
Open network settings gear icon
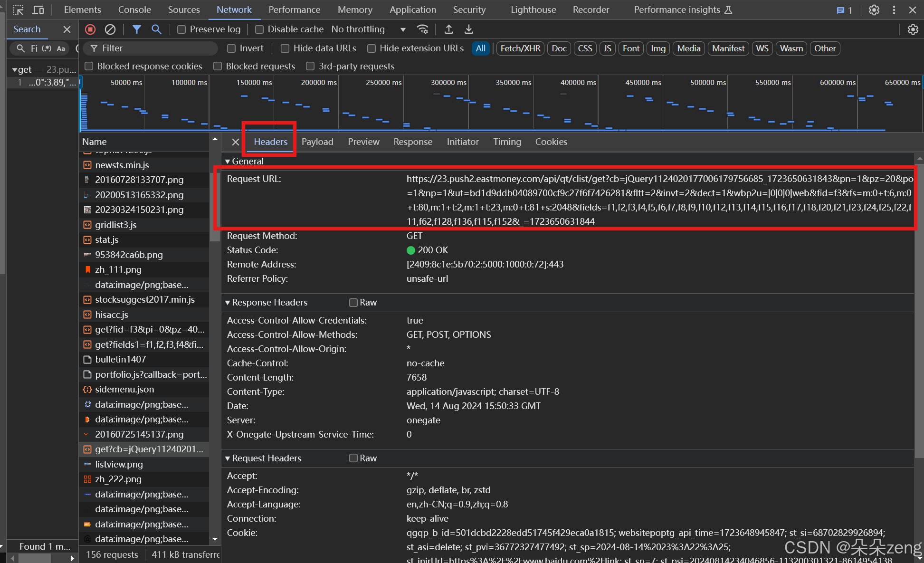(x=913, y=29)
